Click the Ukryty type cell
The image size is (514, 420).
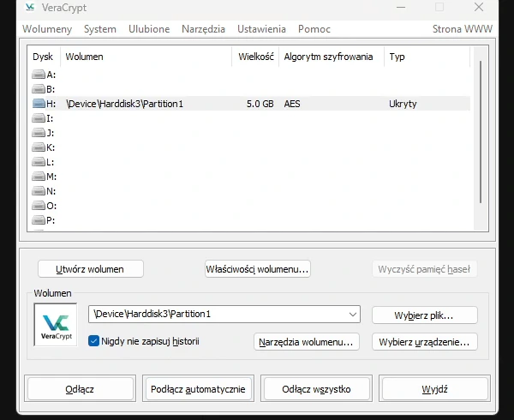tap(403, 104)
